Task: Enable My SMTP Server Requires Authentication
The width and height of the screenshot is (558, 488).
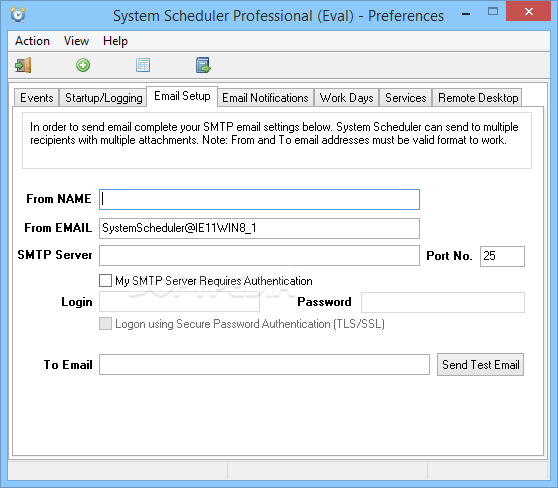Action: (x=105, y=281)
